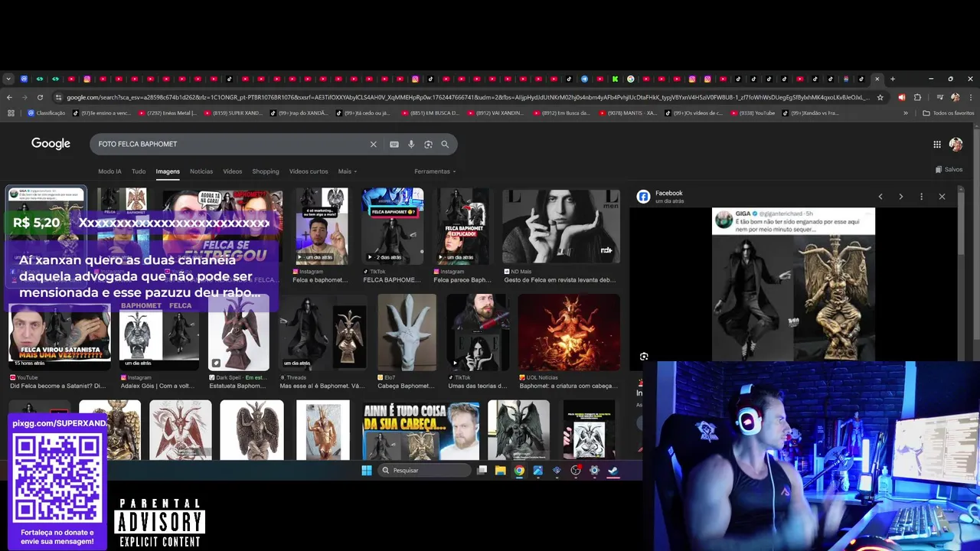Open Salvos saved items link
This screenshot has width=980, height=551.
pos(949,169)
